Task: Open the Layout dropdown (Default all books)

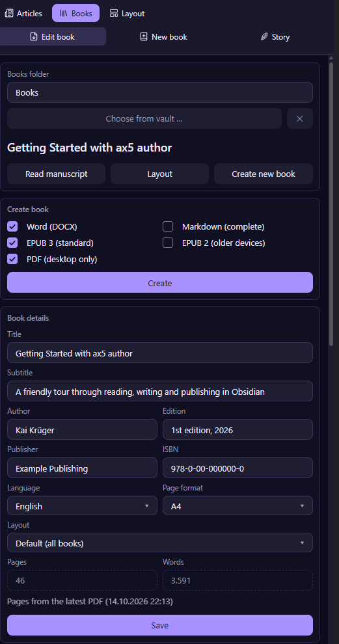Action: (160, 543)
